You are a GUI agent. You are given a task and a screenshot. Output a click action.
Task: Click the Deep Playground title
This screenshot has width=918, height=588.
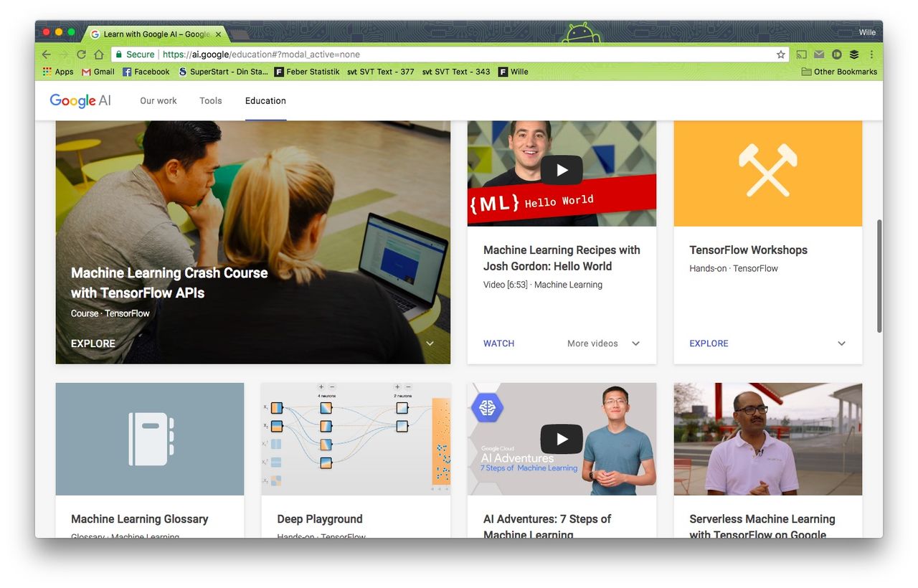tap(320, 519)
